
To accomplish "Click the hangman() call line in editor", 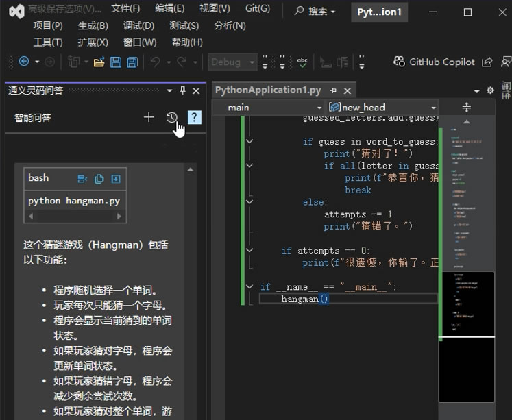I will point(348,299).
